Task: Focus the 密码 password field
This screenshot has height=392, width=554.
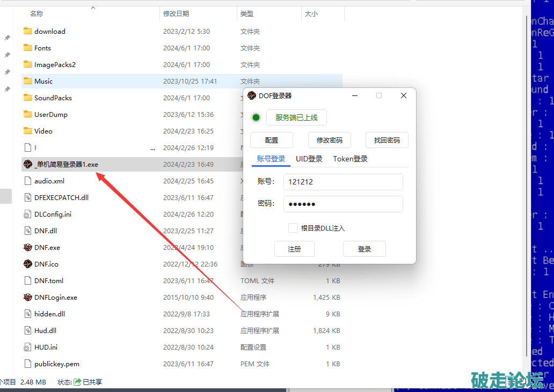Action: [342, 204]
